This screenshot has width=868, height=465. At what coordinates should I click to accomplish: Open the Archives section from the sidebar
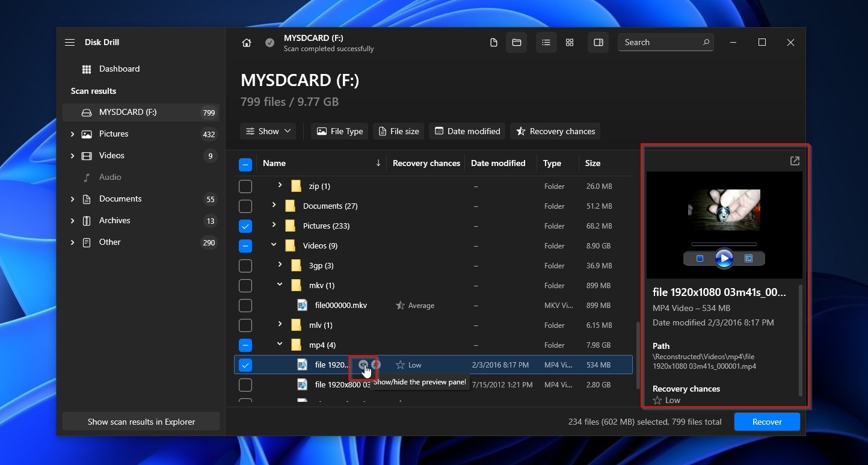pos(116,220)
